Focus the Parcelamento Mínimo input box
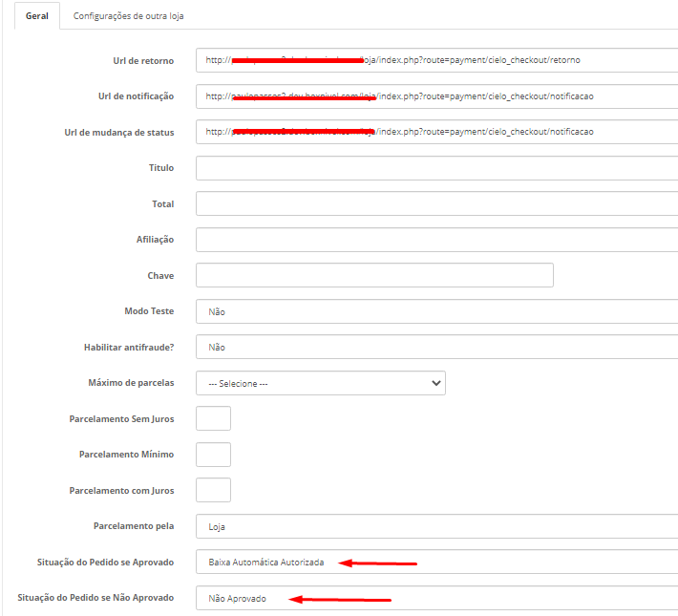 click(213, 455)
